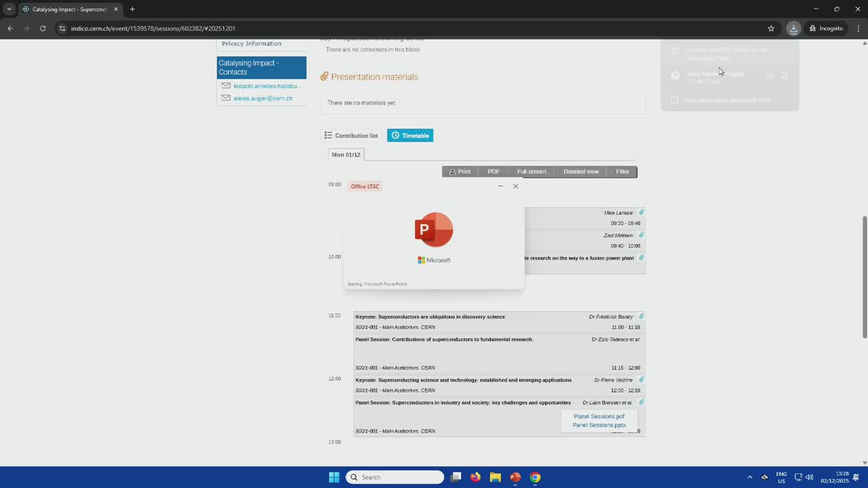
Task: Open PowerPoint from the Windows taskbar
Action: coord(515,477)
